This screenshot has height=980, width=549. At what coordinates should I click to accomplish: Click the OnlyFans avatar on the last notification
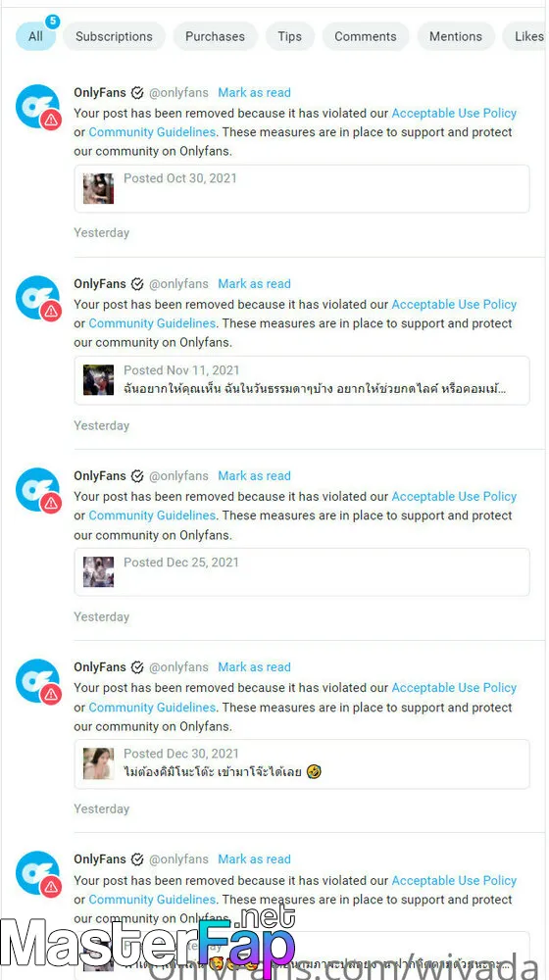click(x=37, y=873)
